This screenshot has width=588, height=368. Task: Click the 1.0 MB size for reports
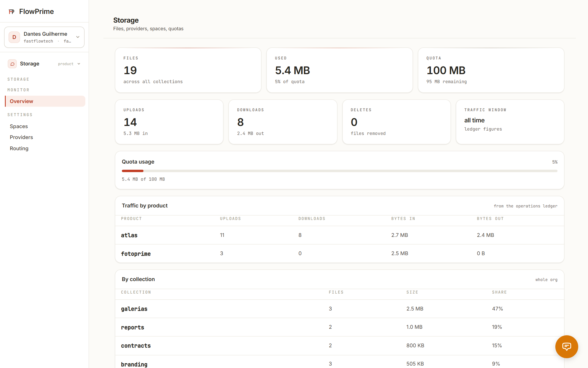[x=414, y=327]
